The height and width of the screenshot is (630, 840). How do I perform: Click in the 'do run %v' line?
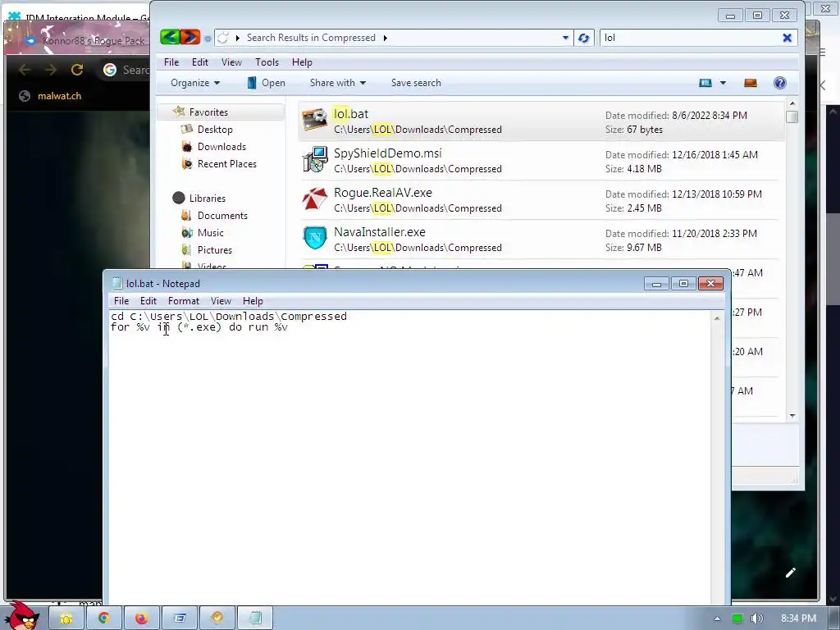199,326
